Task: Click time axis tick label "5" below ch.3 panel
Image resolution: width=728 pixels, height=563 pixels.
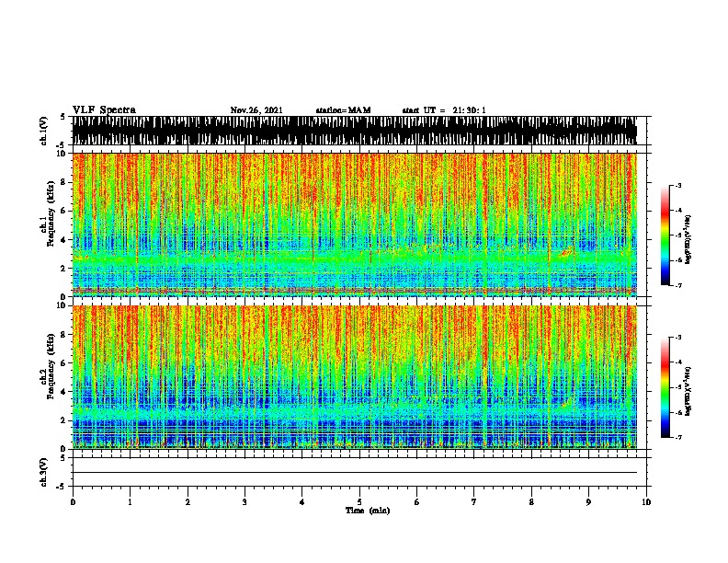Action: [x=359, y=502]
